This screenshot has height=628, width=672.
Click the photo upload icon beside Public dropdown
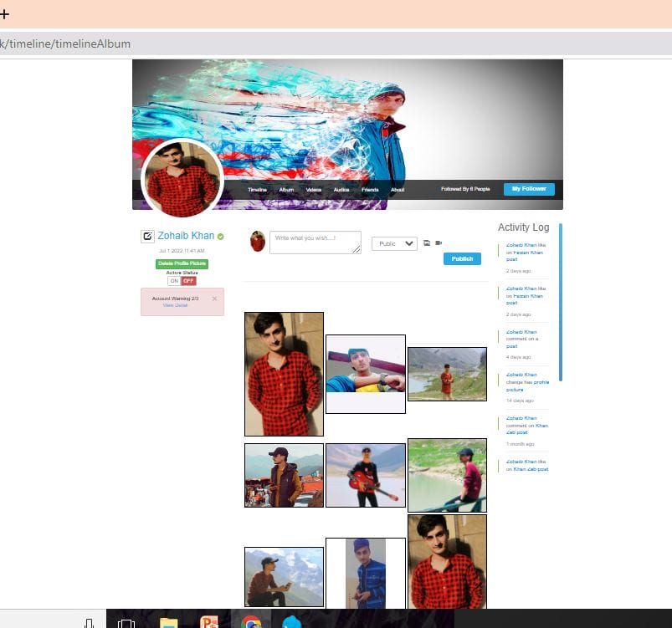[x=427, y=243]
